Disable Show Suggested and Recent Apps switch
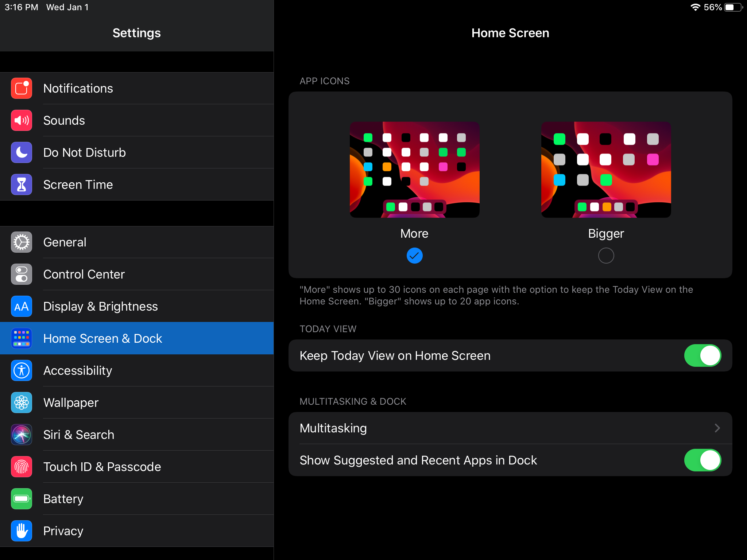The height and width of the screenshot is (560, 747). click(x=702, y=460)
